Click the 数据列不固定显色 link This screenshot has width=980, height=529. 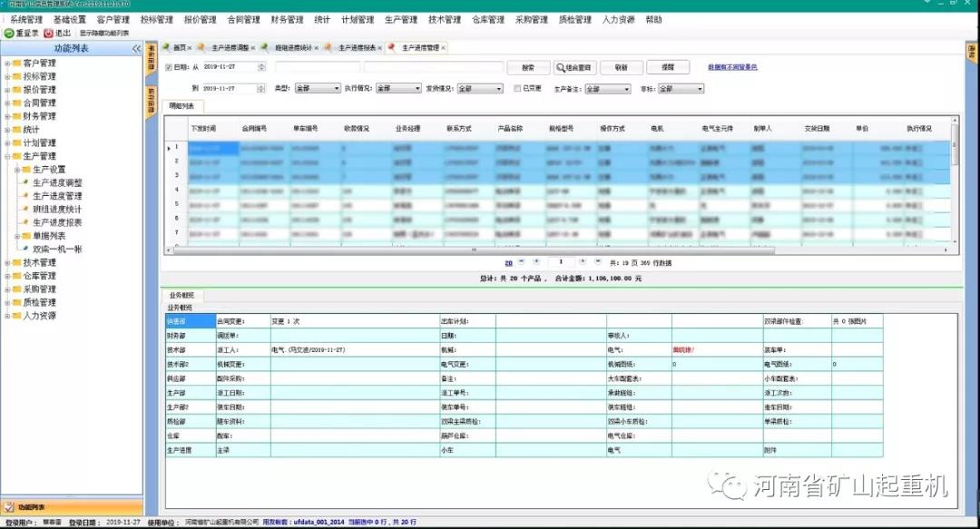[x=732, y=67]
